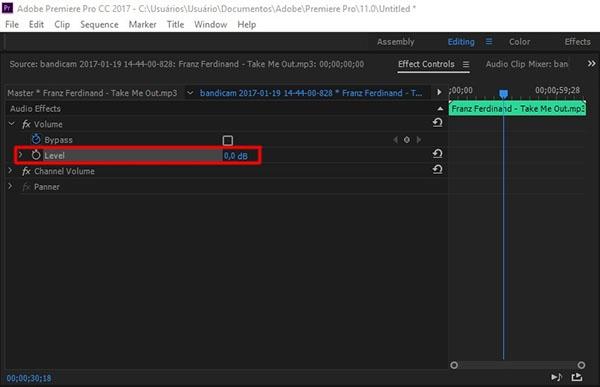Image resolution: width=600 pixels, height=387 pixels.
Task: Click the export icon at bottom right
Action: coord(577,377)
